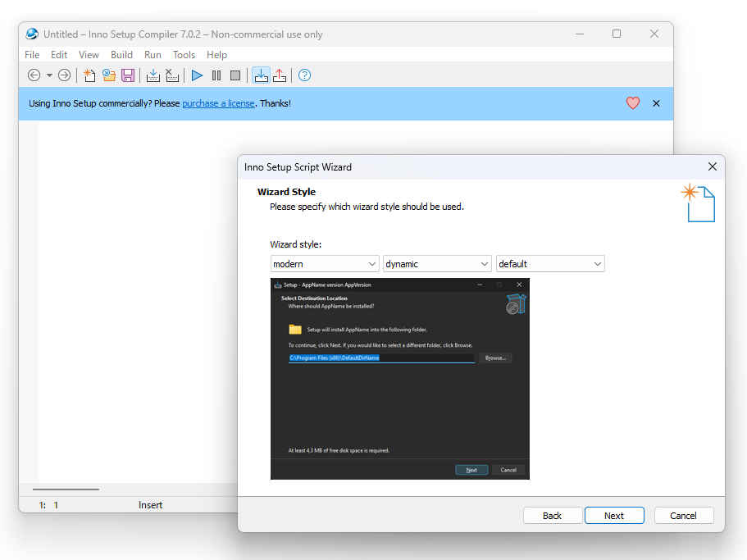Expand the 'dynamic' dropdown
747x560 pixels.
(x=437, y=264)
